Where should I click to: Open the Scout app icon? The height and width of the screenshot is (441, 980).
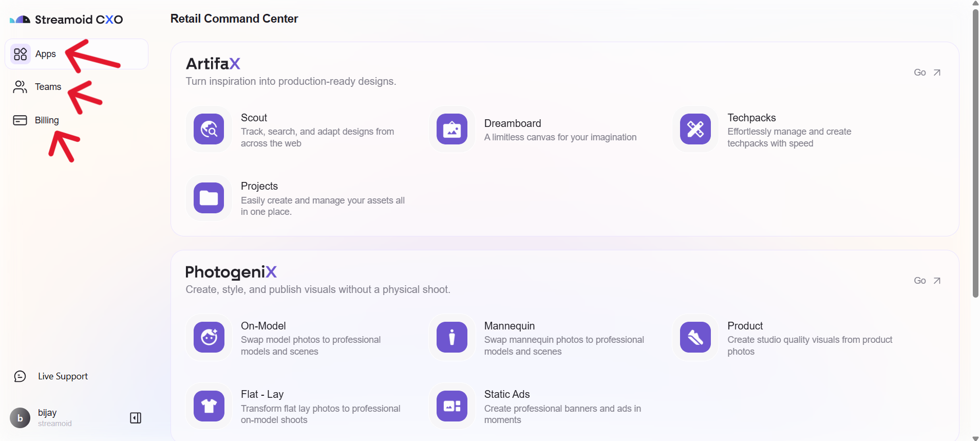[x=209, y=129]
